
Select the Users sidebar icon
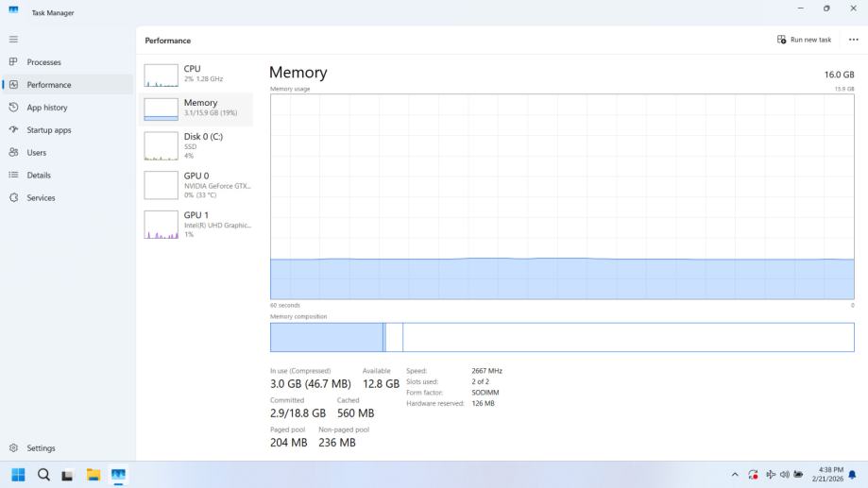(13, 153)
